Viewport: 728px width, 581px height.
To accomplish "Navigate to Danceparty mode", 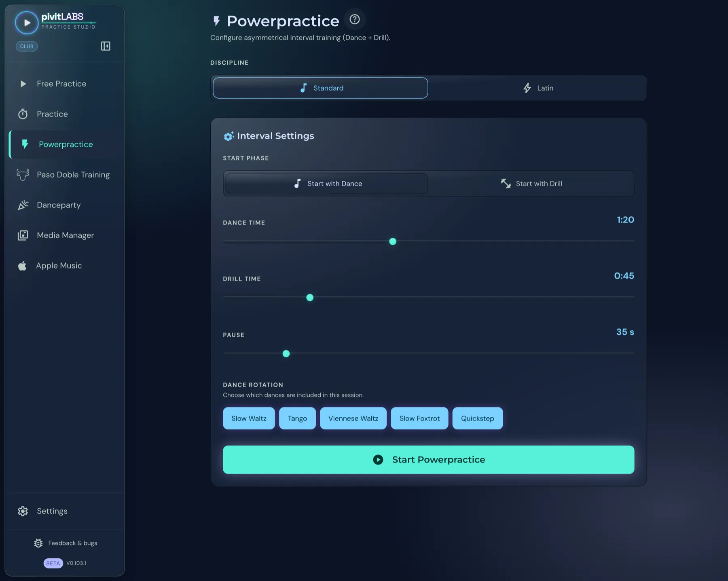I will coord(65,205).
